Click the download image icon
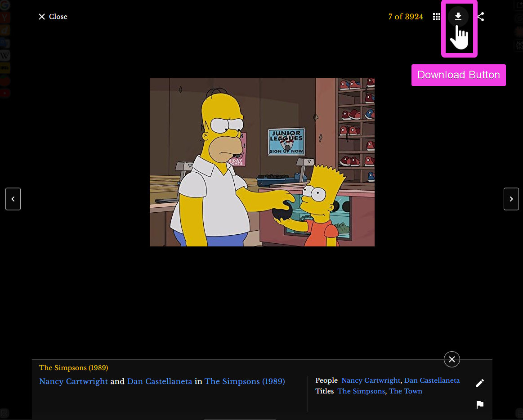This screenshot has height=420, width=523. tap(458, 16)
